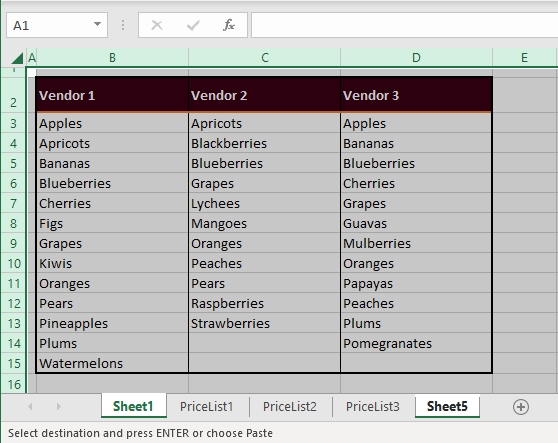Select row 2 header

tap(14, 95)
